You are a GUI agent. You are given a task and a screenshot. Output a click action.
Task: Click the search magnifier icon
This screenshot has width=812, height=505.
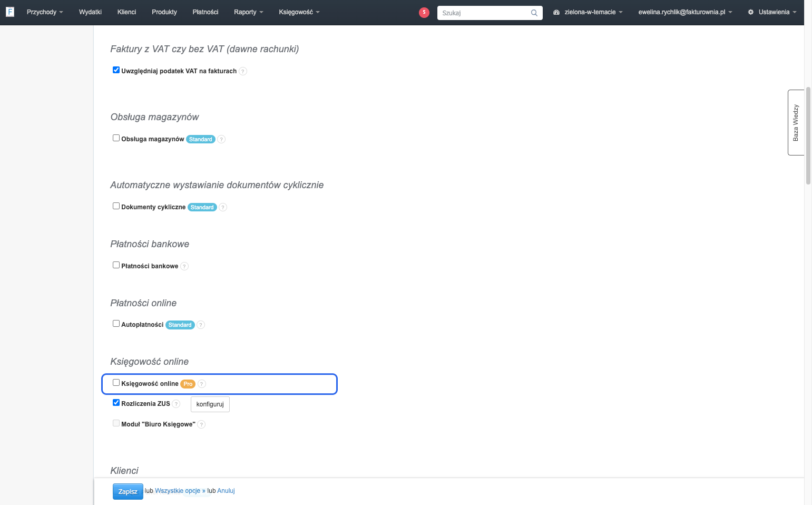coord(534,13)
